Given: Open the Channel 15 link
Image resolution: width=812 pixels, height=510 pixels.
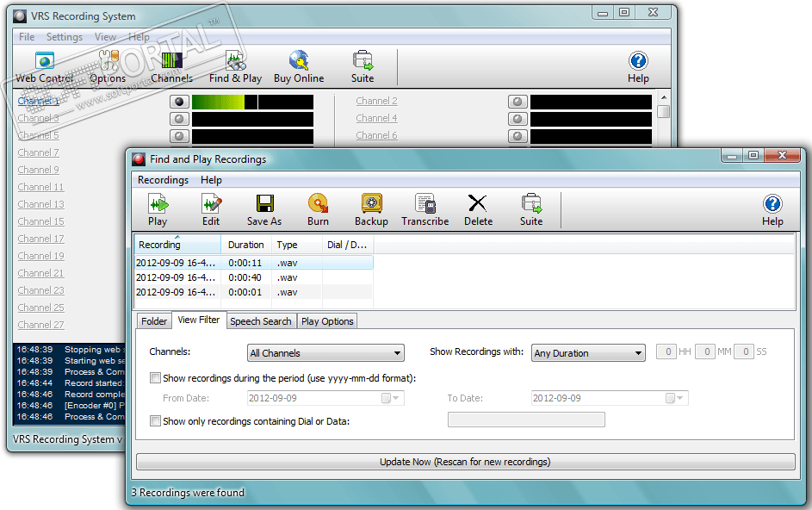Looking at the screenshot, I should coord(41,221).
